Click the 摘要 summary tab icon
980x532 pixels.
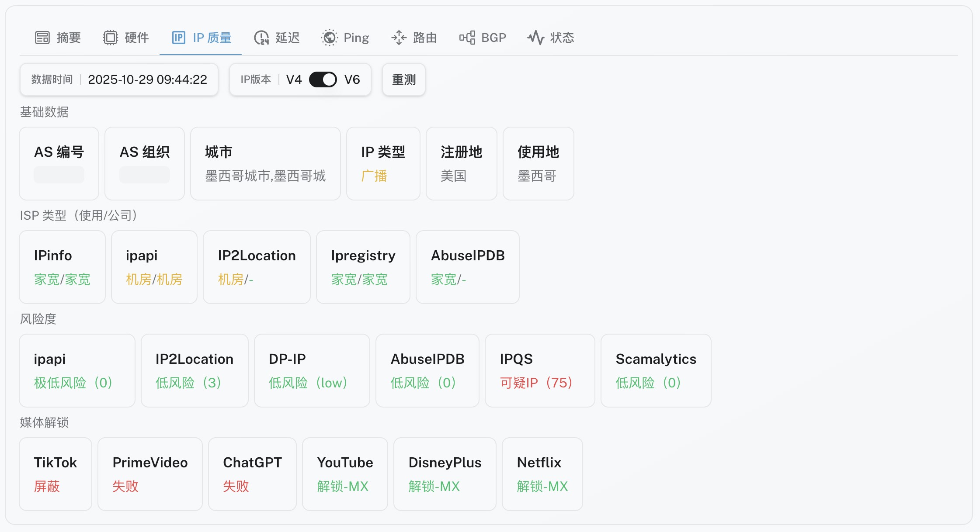pyautogui.click(x=42, y=38)
